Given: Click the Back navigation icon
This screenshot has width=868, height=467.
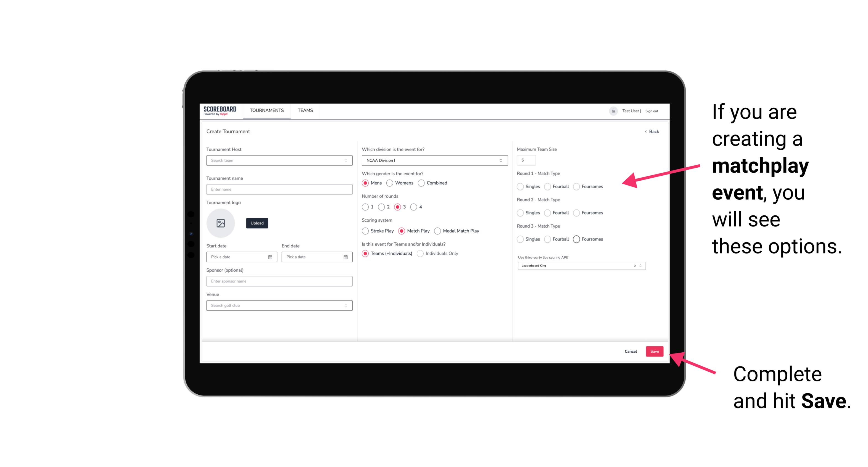Looking at the screenshot, I should pyautogui.click(x=645, y=131).
